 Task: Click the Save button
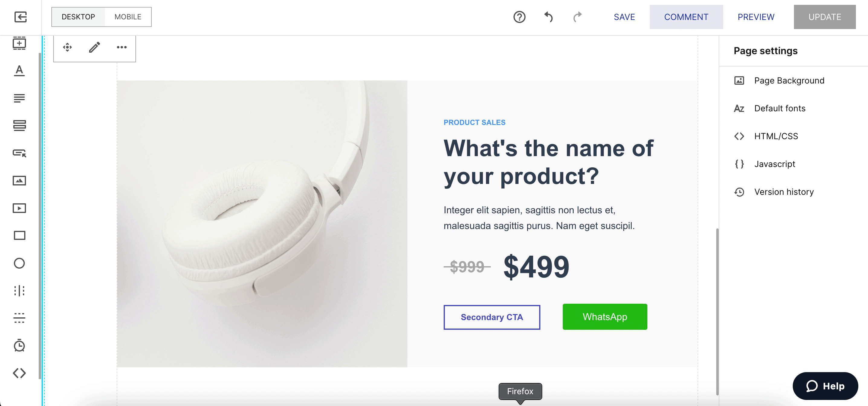coord(624,17)
